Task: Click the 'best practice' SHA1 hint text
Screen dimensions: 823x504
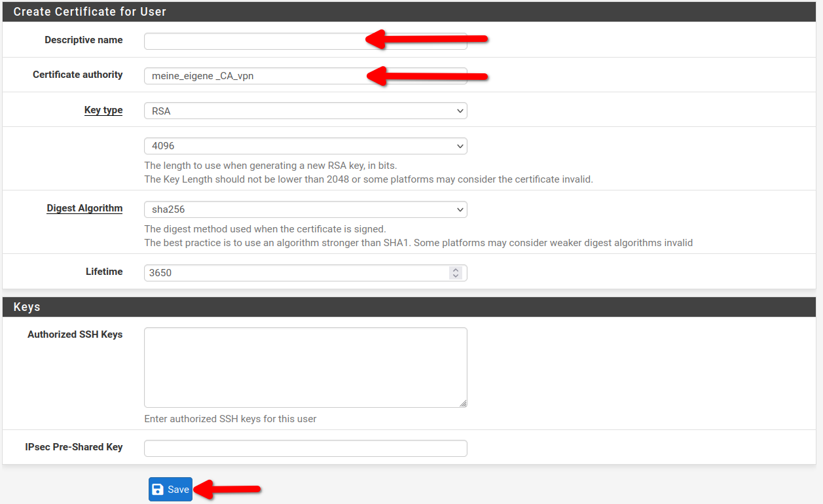Action: pos(418,243)
